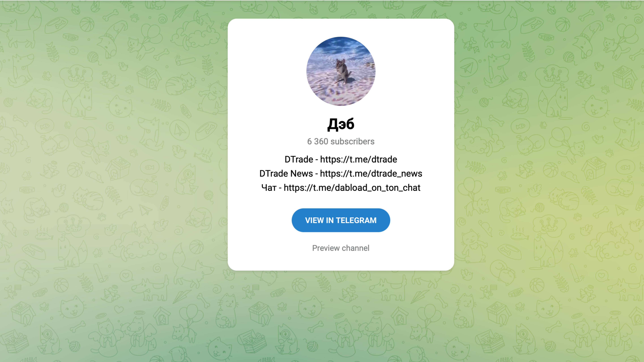Click the DTrade News label text
This screenshot has width=644, height=362.
(286, 174)
